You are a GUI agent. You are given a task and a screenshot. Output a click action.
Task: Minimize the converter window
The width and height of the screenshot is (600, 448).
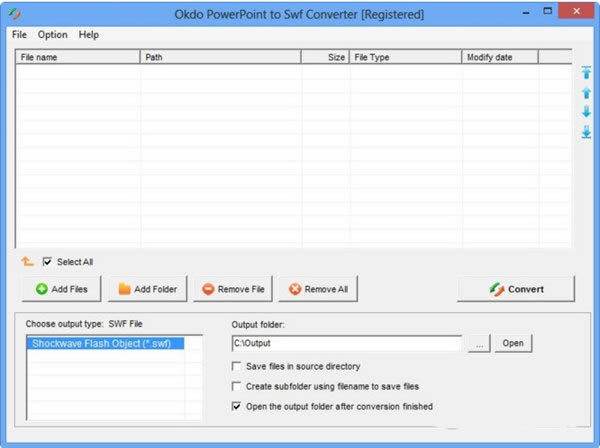526,12
